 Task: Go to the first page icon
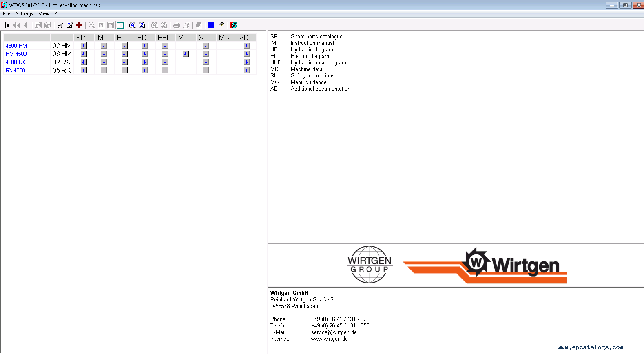pyautogui.click(x=7, y=25)
